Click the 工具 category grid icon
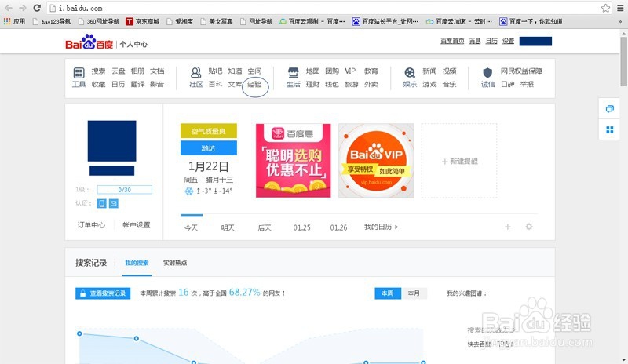628x364 pixels. pyautogui.click(x=79, y=72)
